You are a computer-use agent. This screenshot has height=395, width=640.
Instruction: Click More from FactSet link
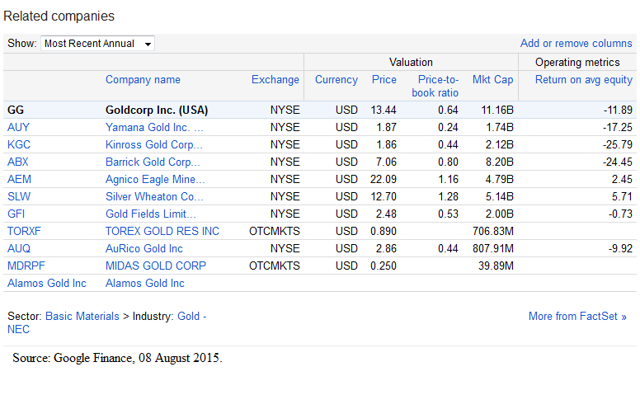(577, 316)
